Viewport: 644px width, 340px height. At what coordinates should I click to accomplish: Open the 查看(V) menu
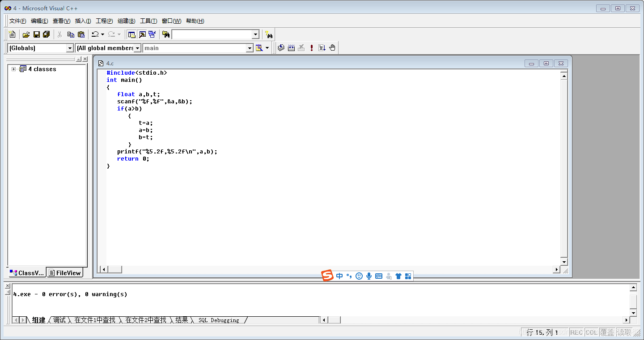[61, 21]
